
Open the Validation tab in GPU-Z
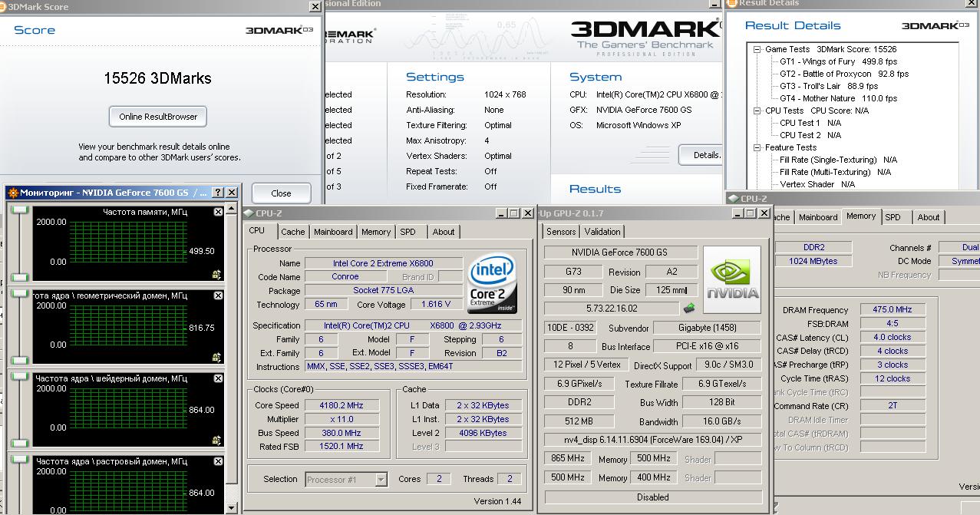(x=602, y=232)
